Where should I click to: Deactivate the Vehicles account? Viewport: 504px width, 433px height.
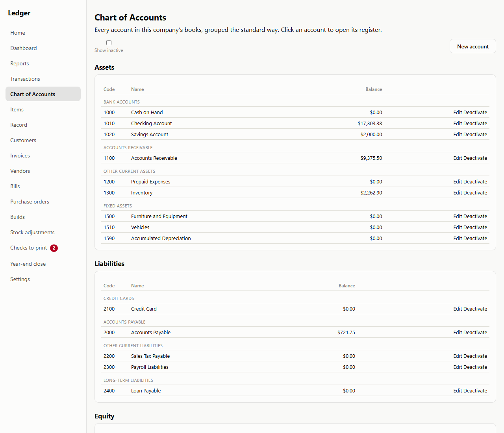pos(475,227)
